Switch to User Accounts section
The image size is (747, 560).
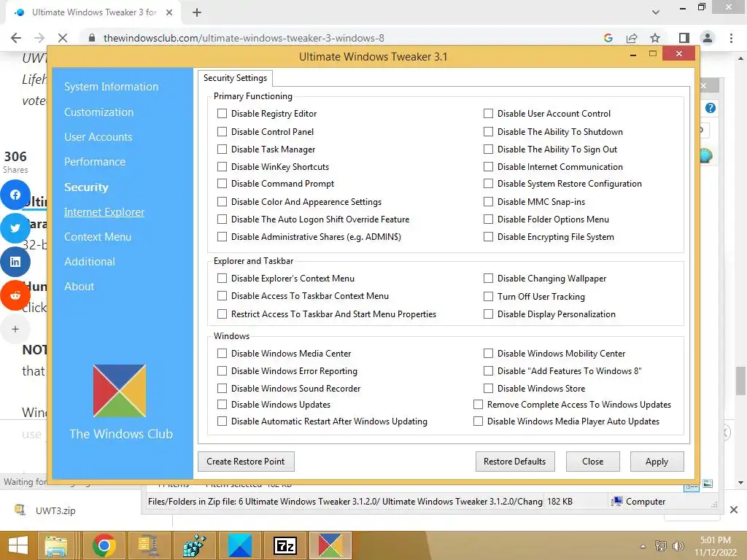[x=98, y=137]
